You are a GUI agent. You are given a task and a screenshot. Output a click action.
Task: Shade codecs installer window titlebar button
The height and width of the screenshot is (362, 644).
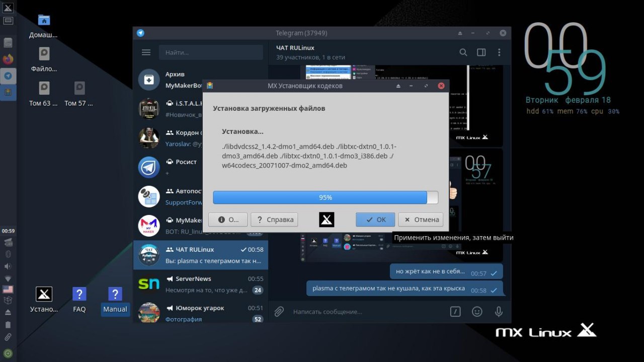click(x=398, y=86)
